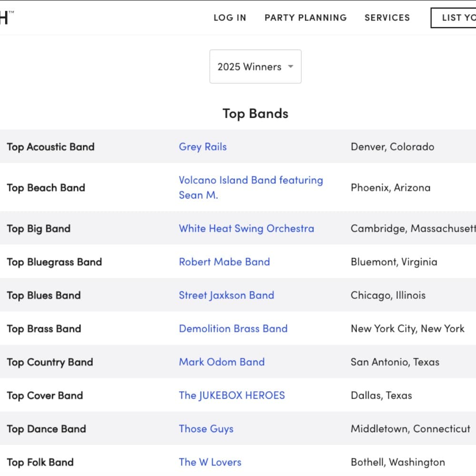
Task: Open the Street Jaxkson Band link
Action: tap(226, 295)
